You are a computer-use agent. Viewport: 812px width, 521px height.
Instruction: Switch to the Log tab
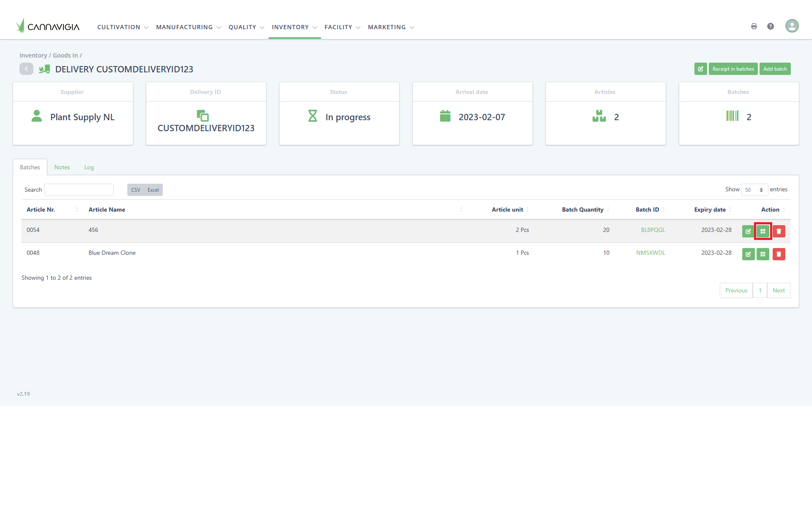point(89,167)
